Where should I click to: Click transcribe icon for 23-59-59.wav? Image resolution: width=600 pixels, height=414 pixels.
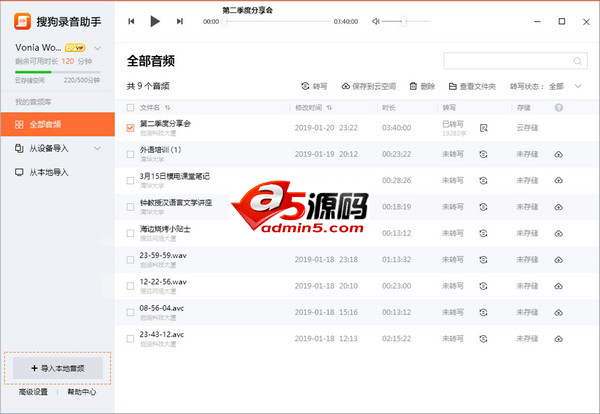coord(484,260)
